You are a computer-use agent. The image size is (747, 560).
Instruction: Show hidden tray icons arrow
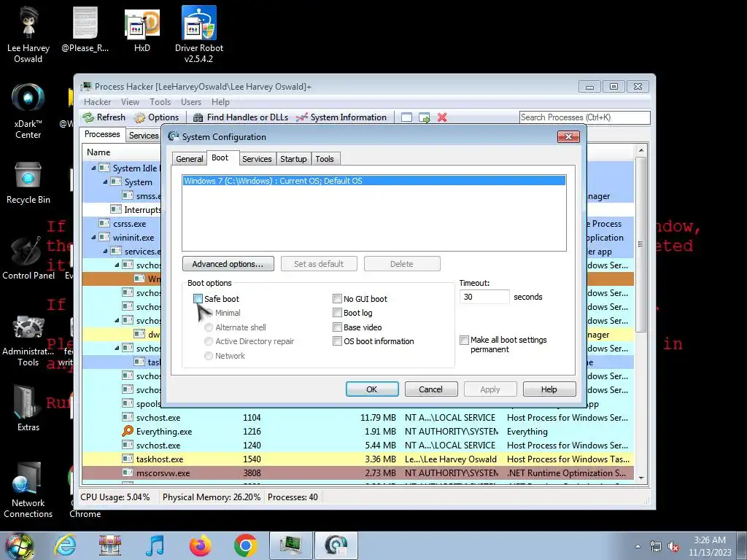pyautogui.click(x=638, y=546)
